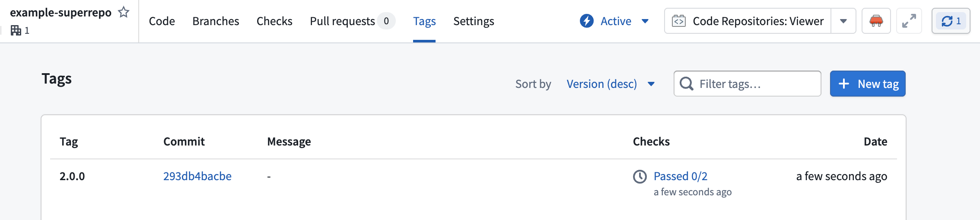Screen dimensions: 980x220
Task: Focus the Filter tags search field
Action: pyautogui.click(x=748, y=84)
